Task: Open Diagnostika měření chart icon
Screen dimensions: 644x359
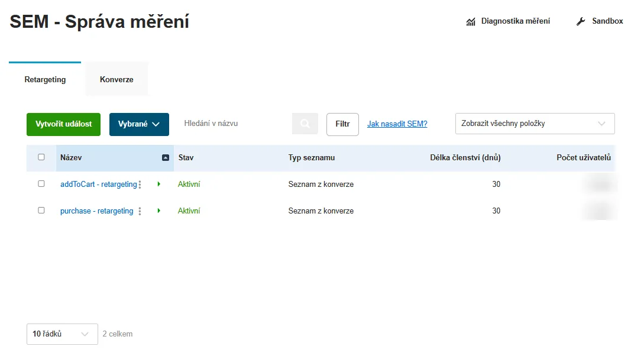Action: point(471,22)
